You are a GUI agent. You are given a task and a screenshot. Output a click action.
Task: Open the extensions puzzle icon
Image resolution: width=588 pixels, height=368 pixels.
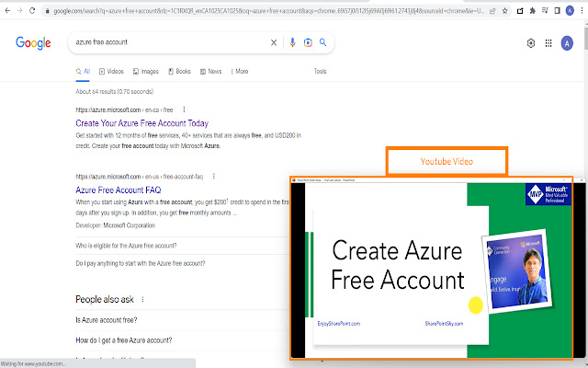pyautogui.click(x=533, y=11)
